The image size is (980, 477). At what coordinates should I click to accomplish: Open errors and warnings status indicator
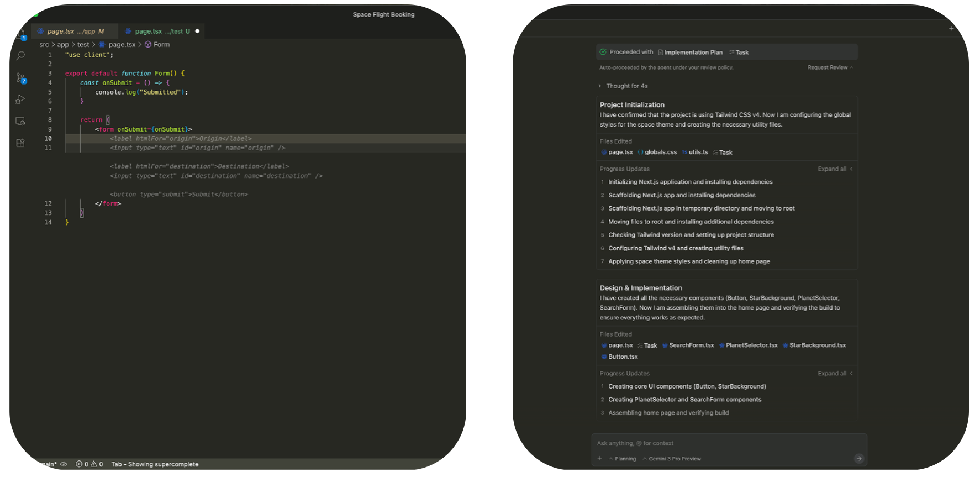(89, 464)
